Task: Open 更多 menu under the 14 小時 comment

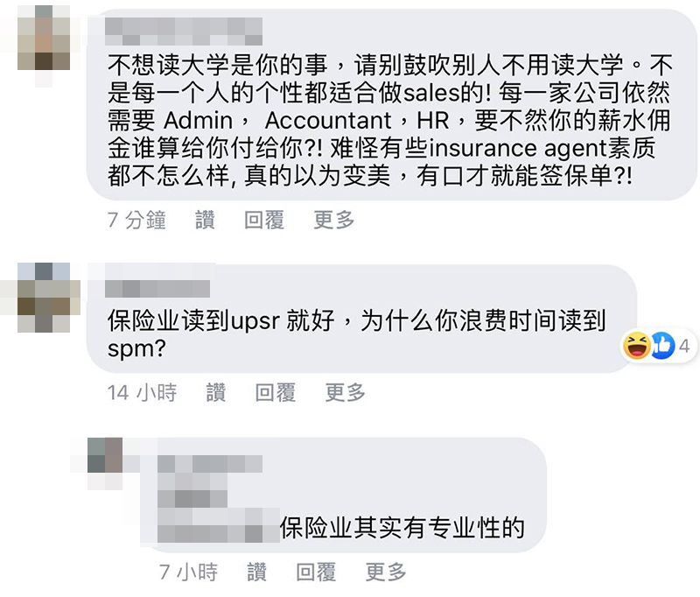Action: 345,392
